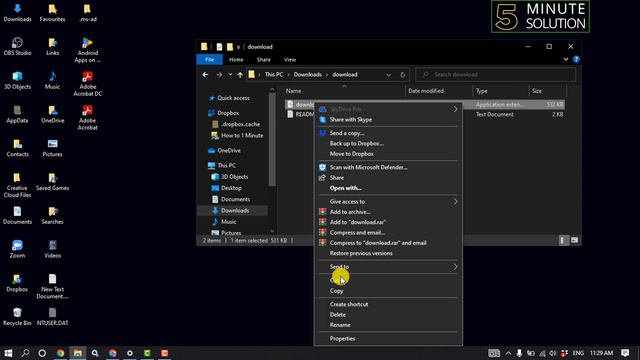The image size is (640, 360).
Task: Open the action center notification icon
Action: tap(624, 353)
